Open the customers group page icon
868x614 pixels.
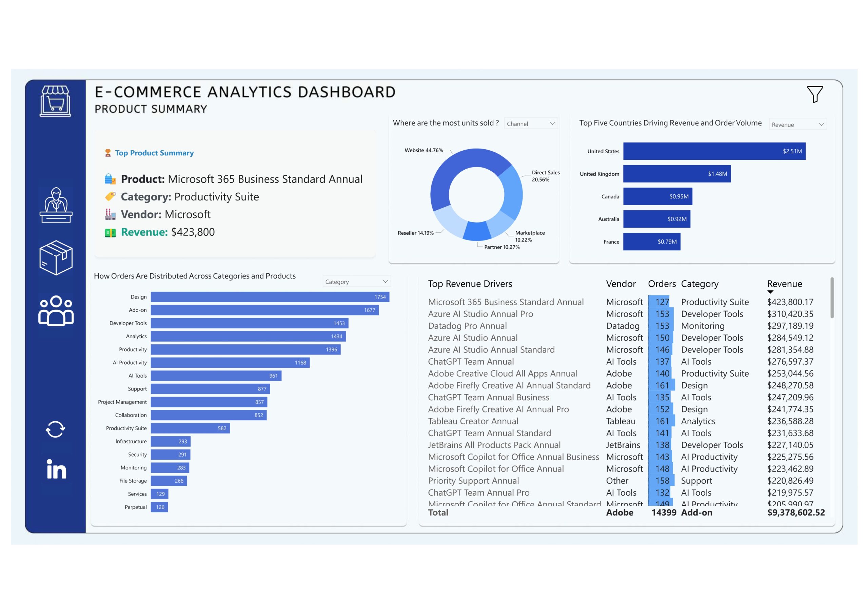[x=56, y=311]
